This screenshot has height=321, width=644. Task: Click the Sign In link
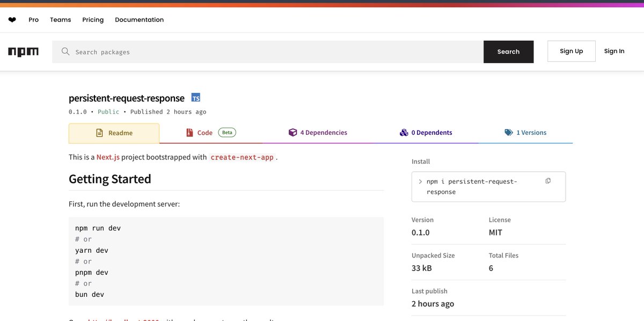[614, 51]
